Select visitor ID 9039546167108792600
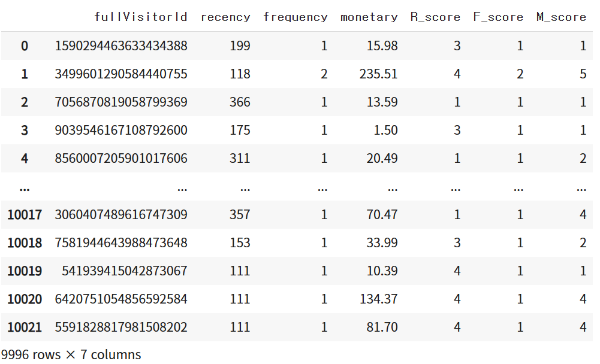The width and height of the screenshot is (600, 364). pyautogui.click(x=121, y=131)
